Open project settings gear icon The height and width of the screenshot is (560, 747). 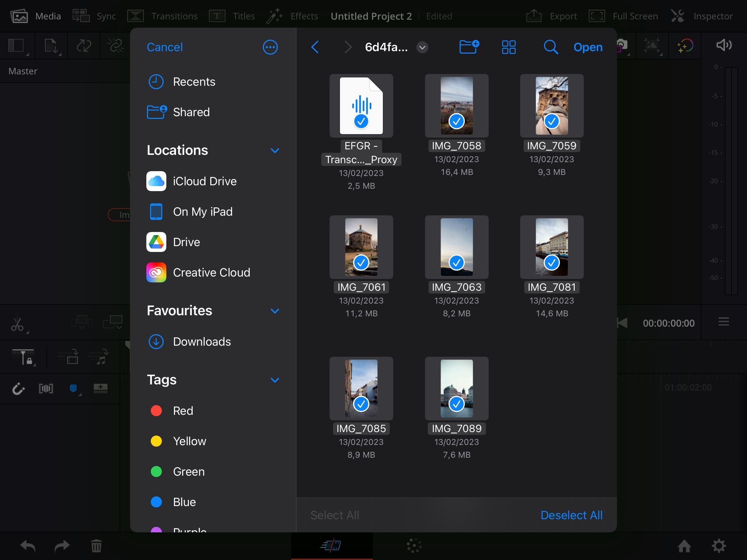719,546
